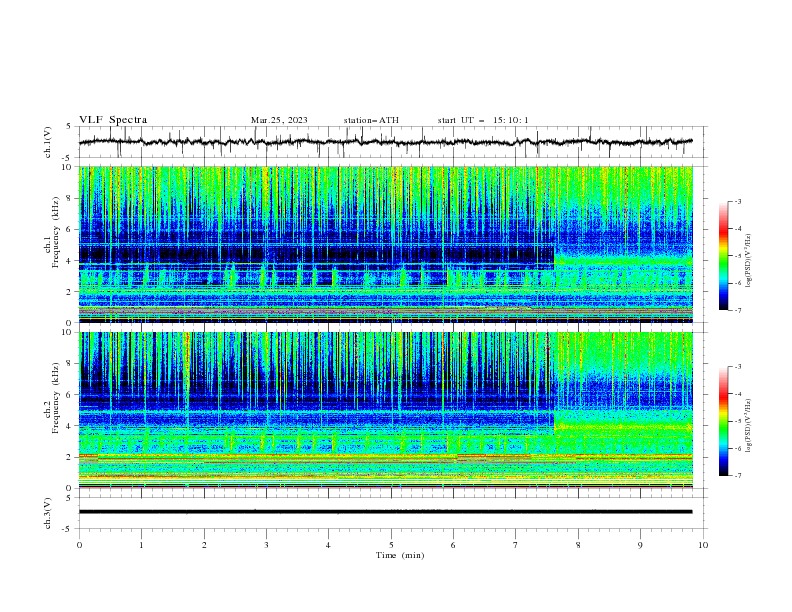Image resolution: width=792 pixels, height=612 pixels.
Task: Click the time axis tick label '3'
Action: (x=266, y=545)
